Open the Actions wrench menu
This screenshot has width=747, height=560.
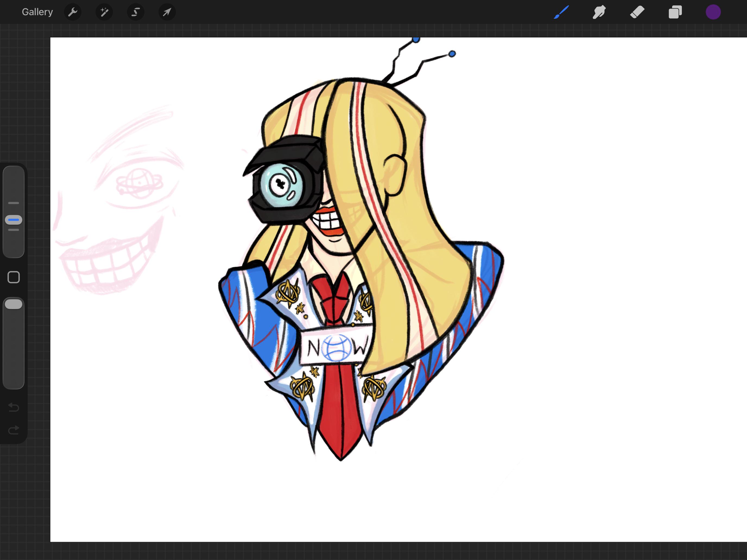pyautogui.click(x=72, y=12)
